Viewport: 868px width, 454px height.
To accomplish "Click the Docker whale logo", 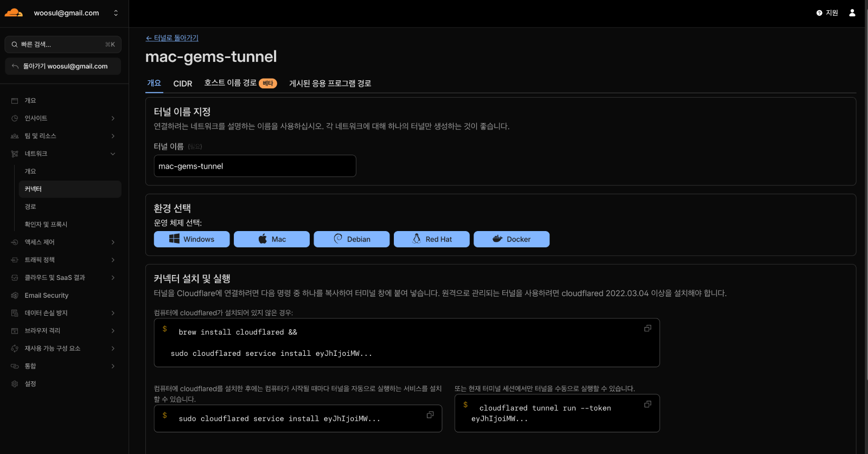I will point(497,239).
